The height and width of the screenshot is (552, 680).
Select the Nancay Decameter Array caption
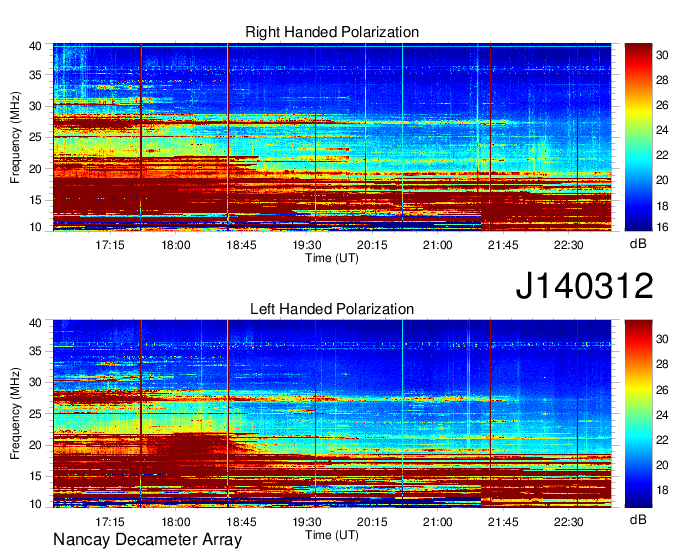coord(147,539)
